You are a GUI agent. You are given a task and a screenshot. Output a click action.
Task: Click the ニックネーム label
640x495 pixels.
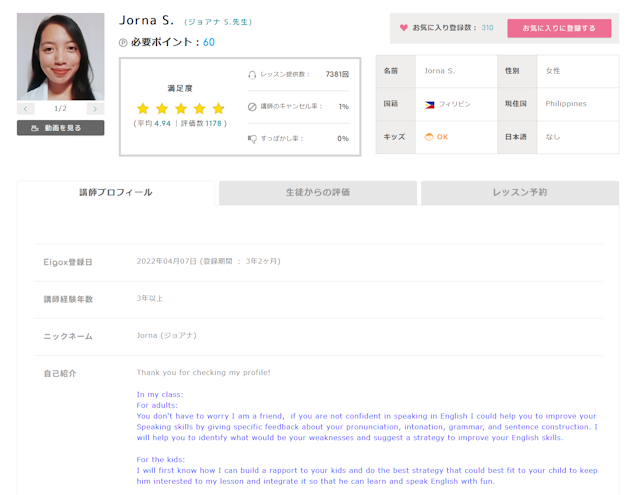[x=68, y=336]
